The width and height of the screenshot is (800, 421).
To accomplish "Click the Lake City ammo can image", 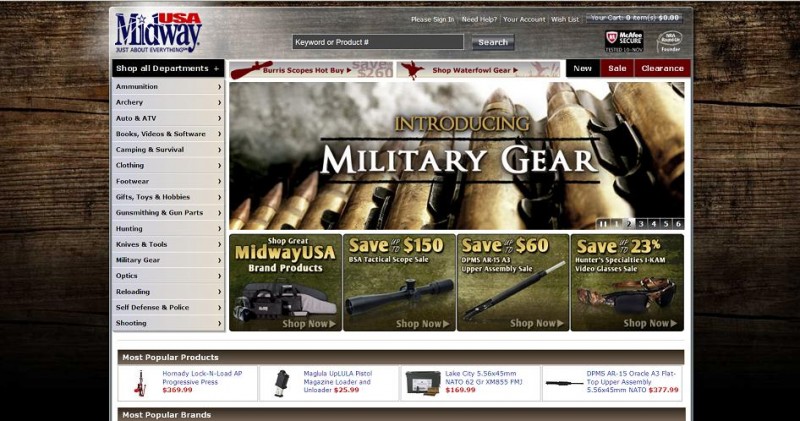I will [x=423, y=383].
